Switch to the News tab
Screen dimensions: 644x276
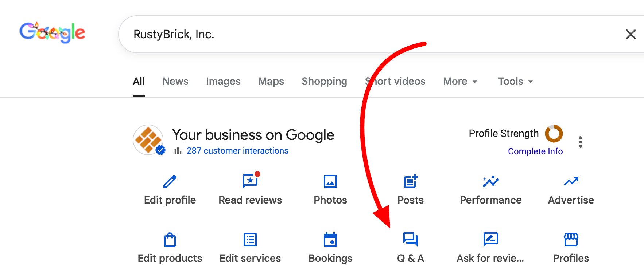(x=175, y=82)
